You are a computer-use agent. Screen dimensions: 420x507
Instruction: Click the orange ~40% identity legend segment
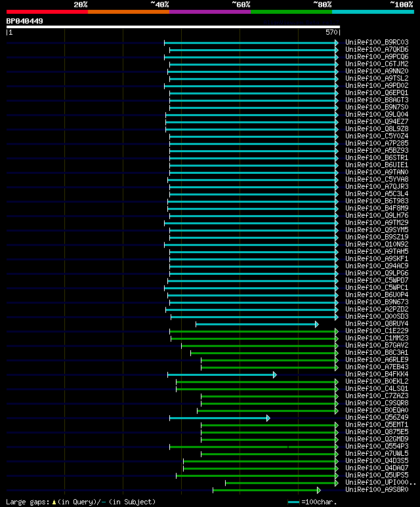pyautogui.click(x=129, y=12)
